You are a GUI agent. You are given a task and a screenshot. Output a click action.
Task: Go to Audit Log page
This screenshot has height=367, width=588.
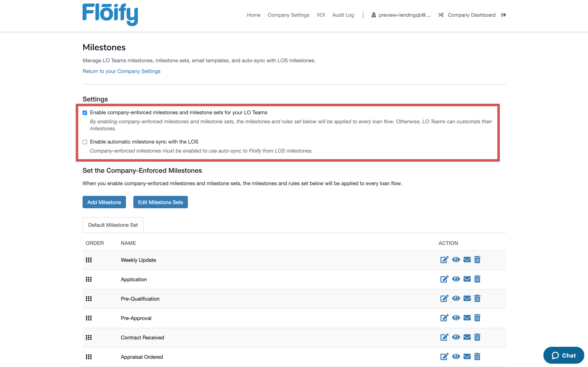[343, 15]
